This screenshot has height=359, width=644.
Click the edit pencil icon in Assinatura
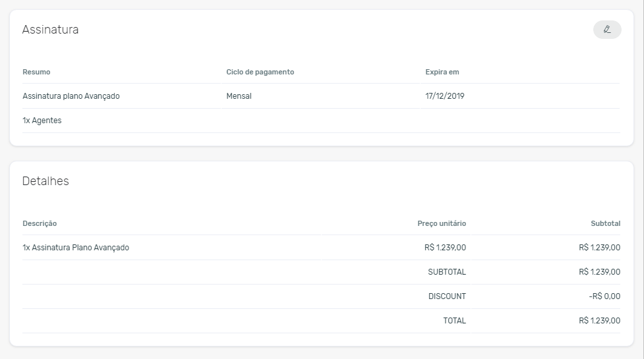coord(607,30)
